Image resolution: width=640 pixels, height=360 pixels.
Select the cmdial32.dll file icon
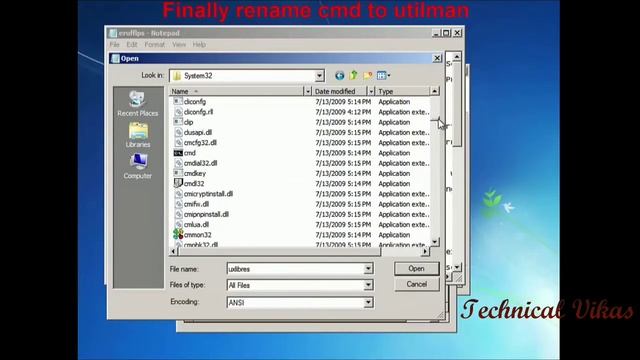178,163
